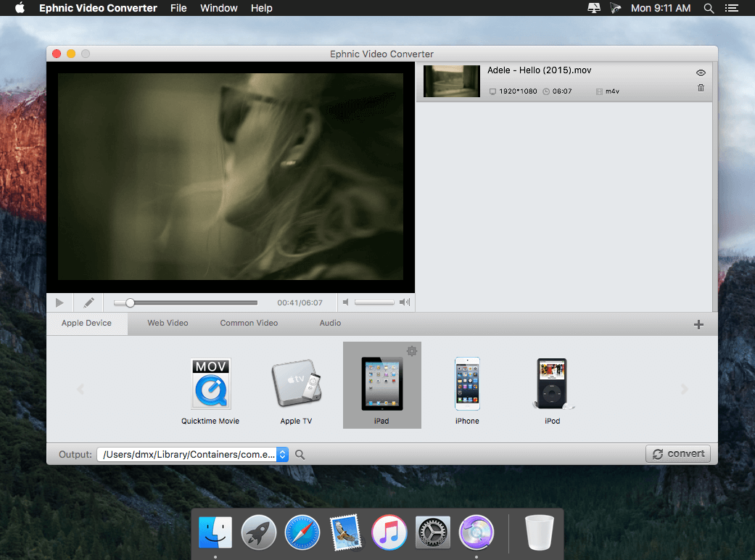Open the pencil edit tool

88,302
